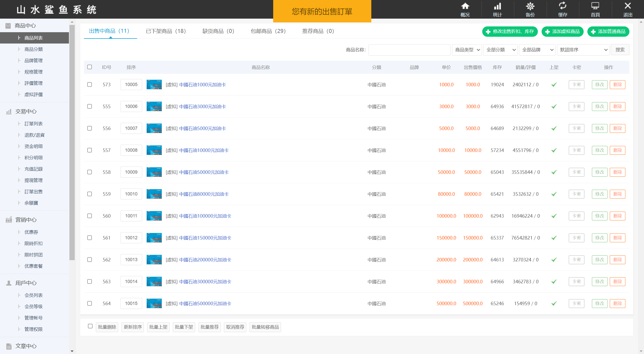The image size is (644, 354).
Task: Click the 备份 gear icon
Action: point(530,6)
